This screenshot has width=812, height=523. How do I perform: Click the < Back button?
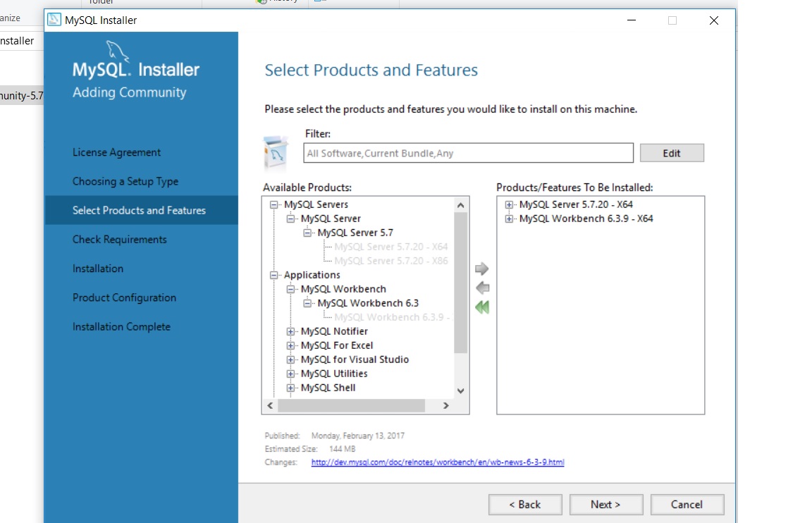[525, 505]
